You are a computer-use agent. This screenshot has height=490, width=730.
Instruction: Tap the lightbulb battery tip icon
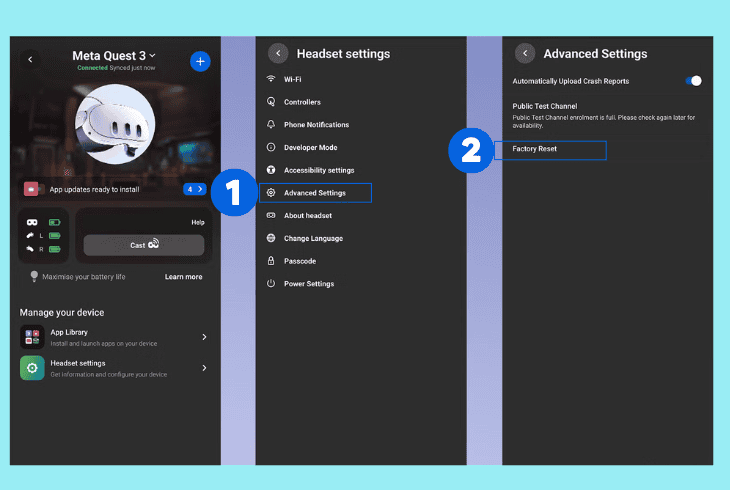point(34,276)
